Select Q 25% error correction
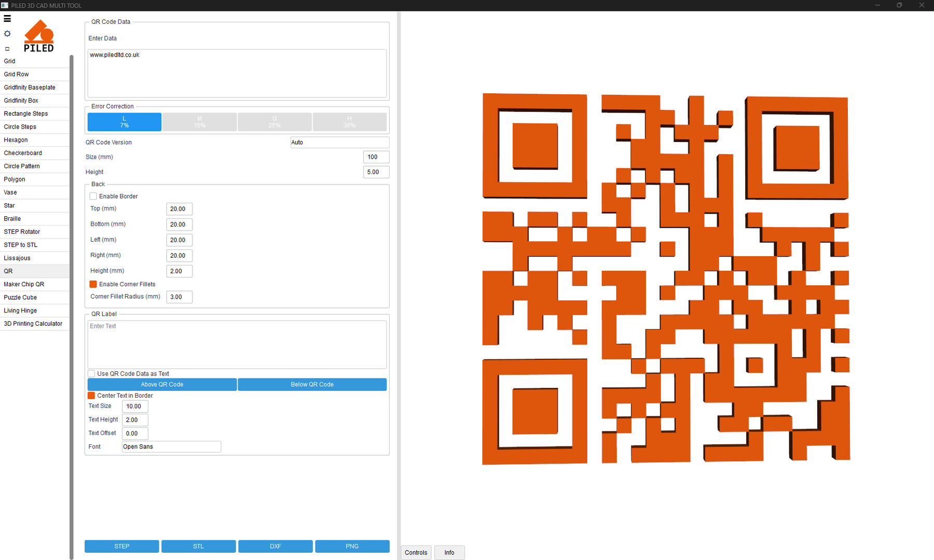Screen dimensions: 934x560 pos(274,122)
